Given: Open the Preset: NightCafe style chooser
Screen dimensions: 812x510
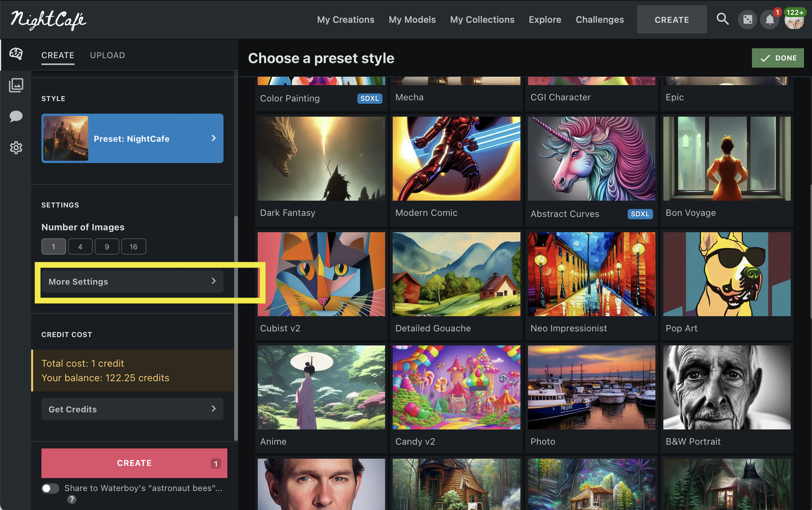Looking at the screenshot, I should [132, 138].
